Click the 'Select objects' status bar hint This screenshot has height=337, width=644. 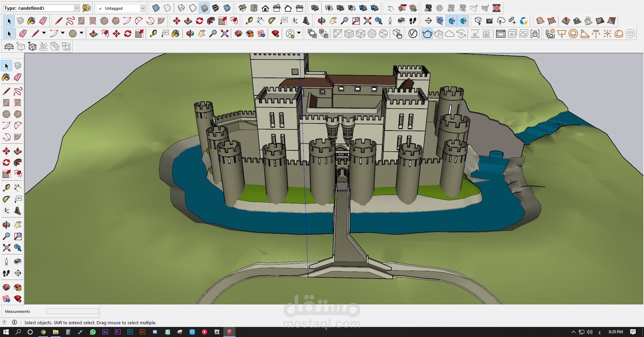[90, 323]
